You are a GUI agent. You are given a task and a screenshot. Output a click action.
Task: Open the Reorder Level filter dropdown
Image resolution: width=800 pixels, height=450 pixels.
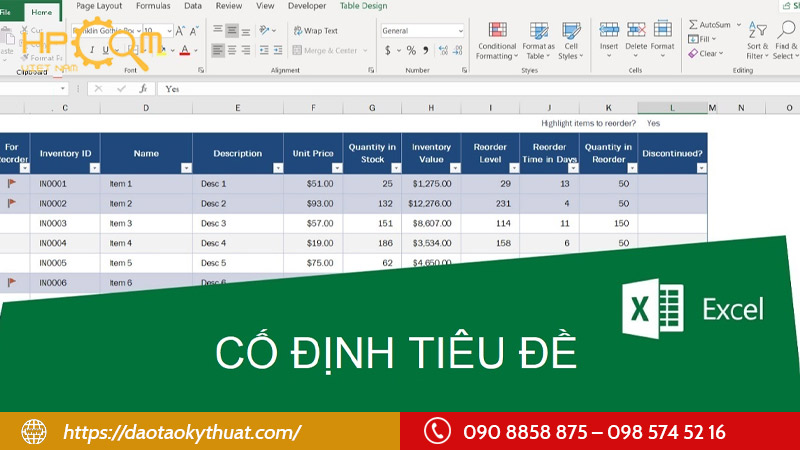(514, 168)
